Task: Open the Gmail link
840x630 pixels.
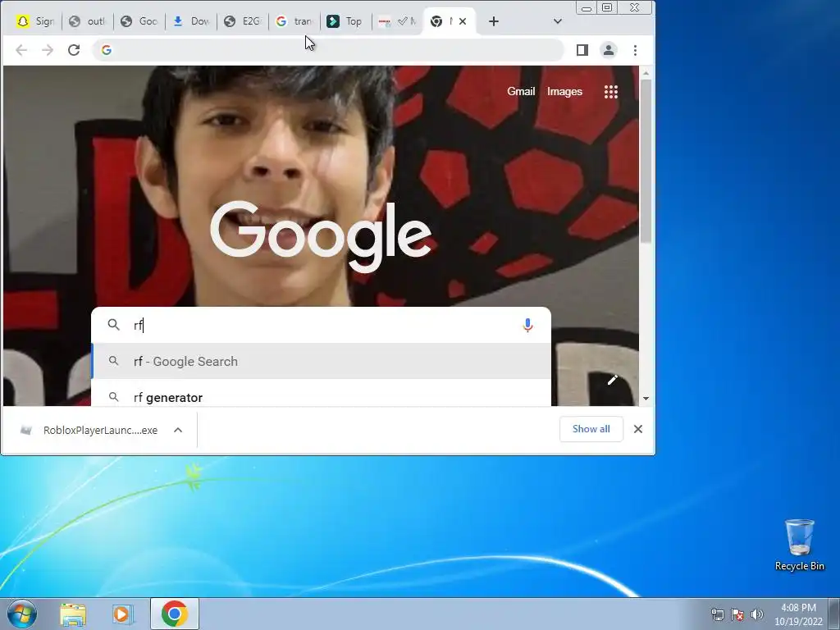Action: point(521,92)
